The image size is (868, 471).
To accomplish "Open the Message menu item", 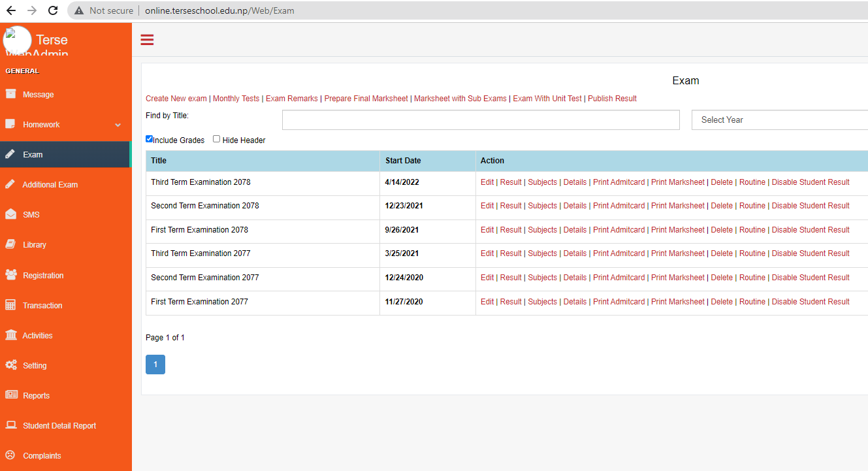I will [39, 95].
